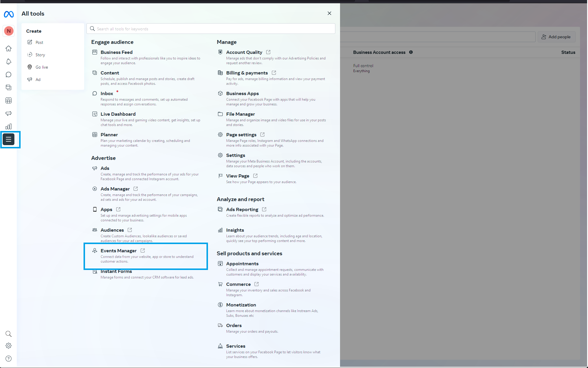Open the Notifications bell icon
The image size is (588, 368).
(9, 62)
